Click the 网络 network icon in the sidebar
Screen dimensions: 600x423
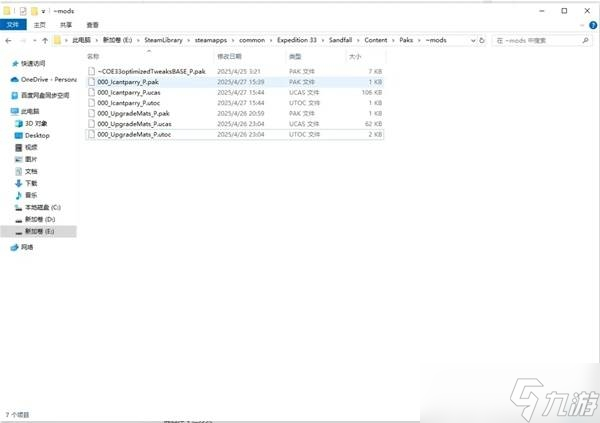[x=15, y=248]
